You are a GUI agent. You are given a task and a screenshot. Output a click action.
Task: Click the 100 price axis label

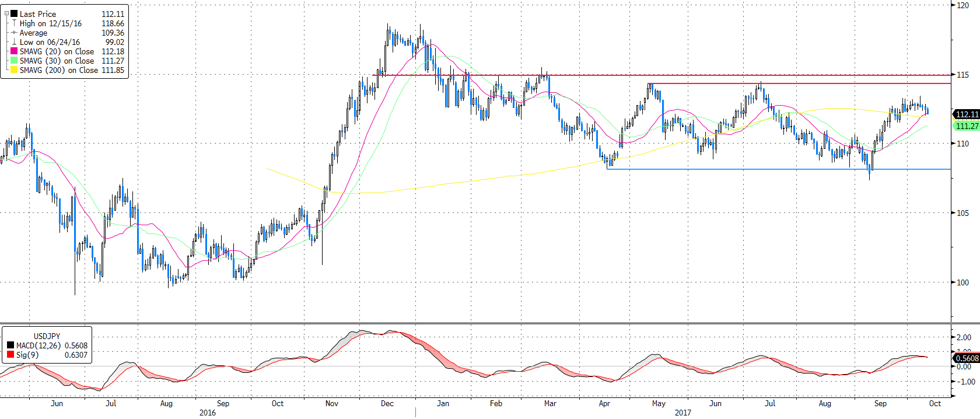click(x=963, y=282)
